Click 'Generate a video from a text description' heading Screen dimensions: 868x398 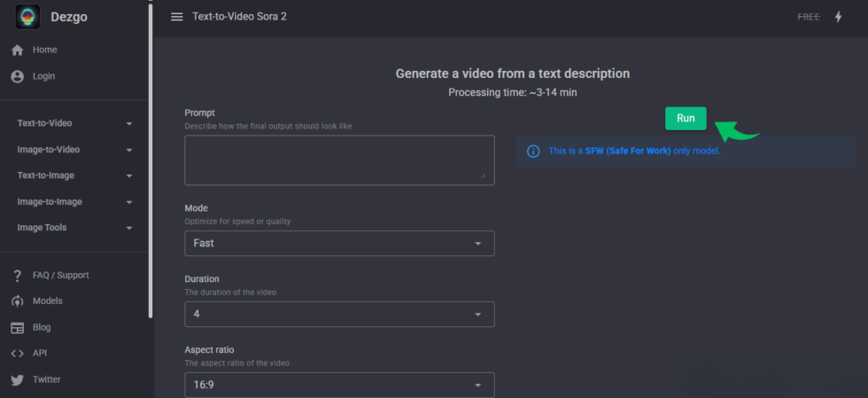click(x=513, y=74)
